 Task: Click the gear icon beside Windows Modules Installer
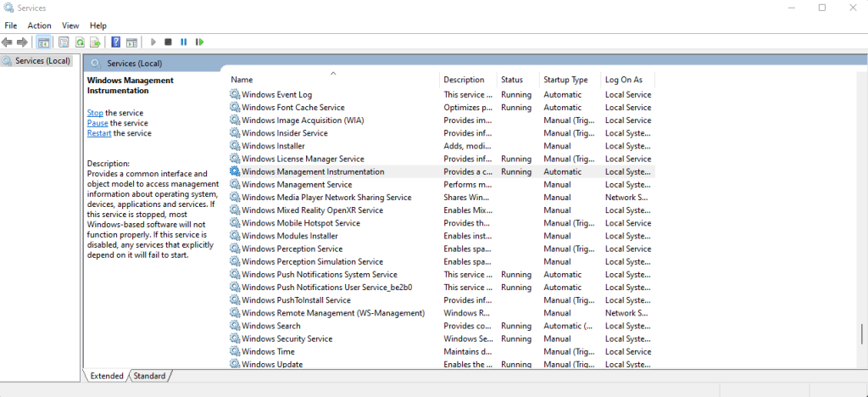pos(235,236)
